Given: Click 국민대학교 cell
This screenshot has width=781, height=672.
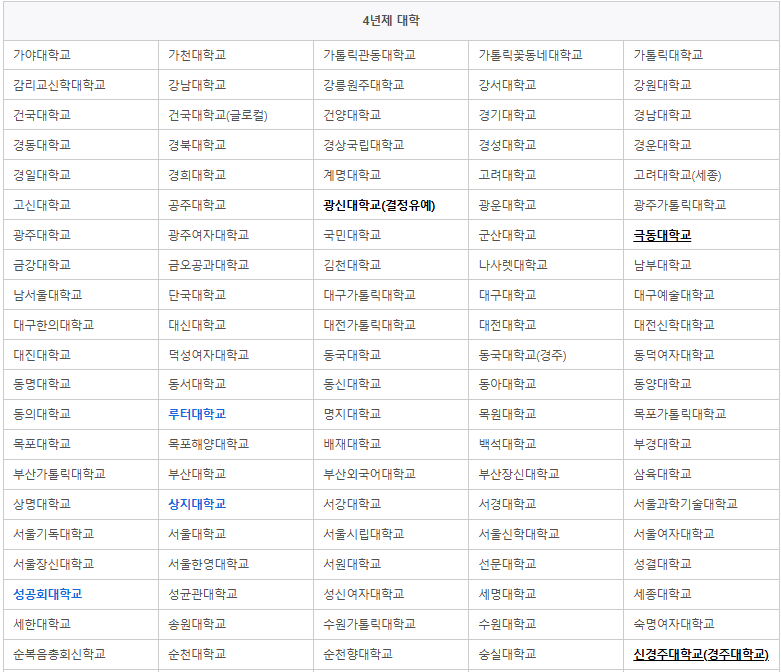Looking at the screenshot, I should point(391,235).
